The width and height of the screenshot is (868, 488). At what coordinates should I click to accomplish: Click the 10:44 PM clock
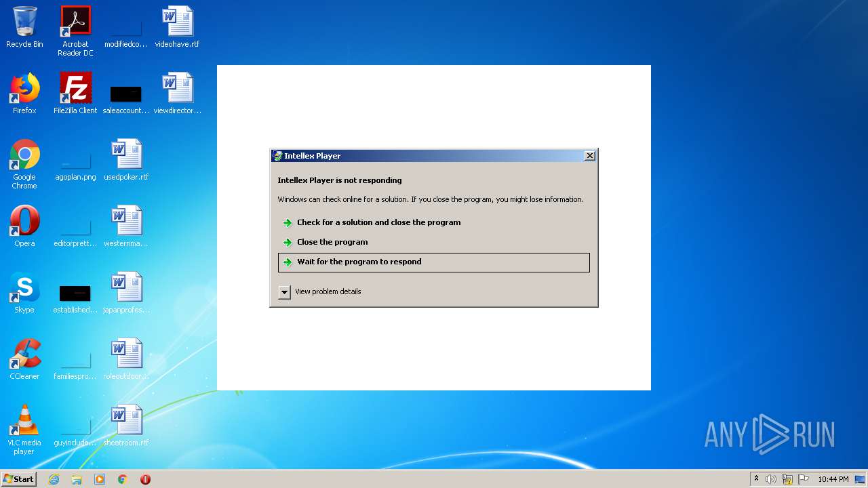tap(833, 479)
